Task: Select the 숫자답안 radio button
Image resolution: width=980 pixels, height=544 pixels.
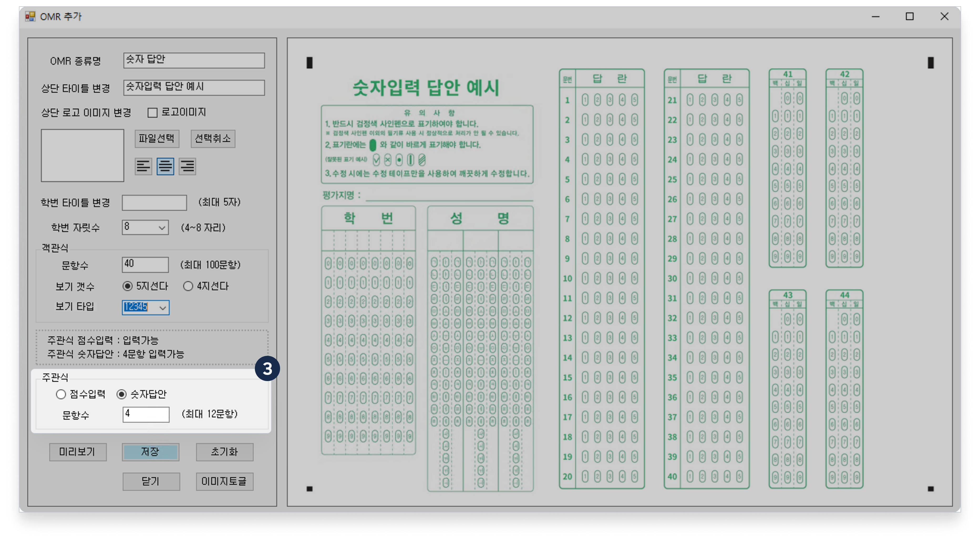Action: [x=121, y=394]
